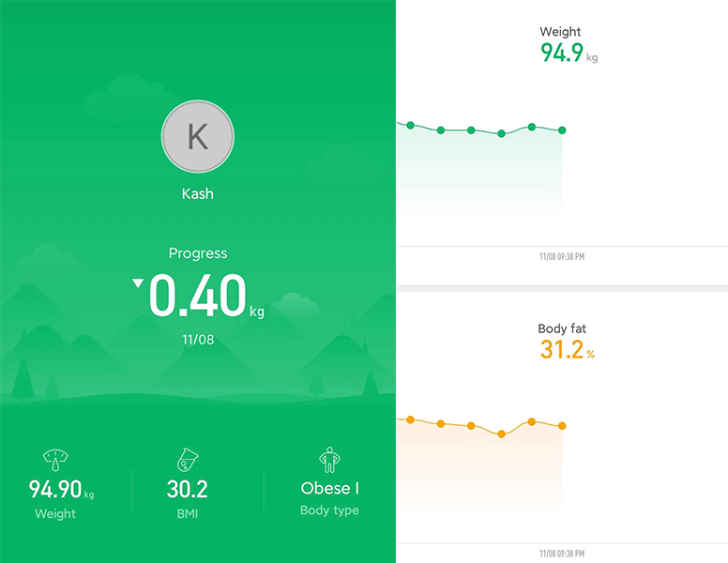728x563 pixels.
Task: Click the body type figure icon
Action: (x=328, y=459)
